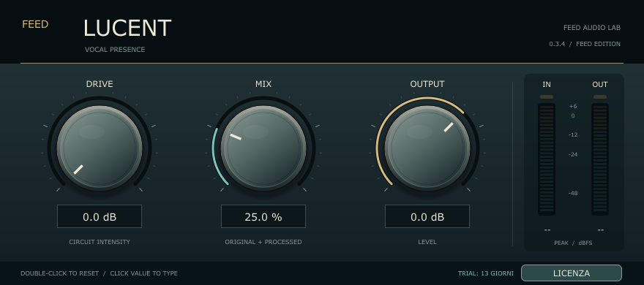Click the CIRCUIT INTENSITY caption
The height and width of the screenshot is (285, 644).
coord(100,242)
